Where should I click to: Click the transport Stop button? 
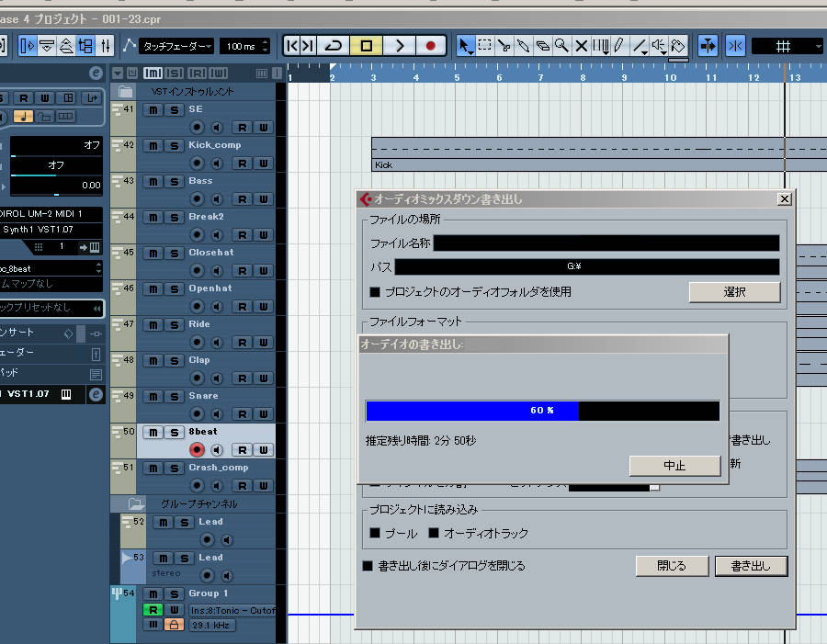point(366,46)
